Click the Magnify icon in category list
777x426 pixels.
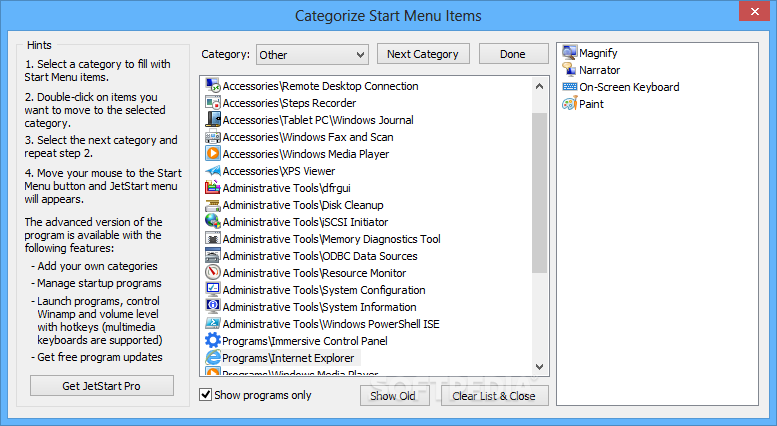pos(569,53)
